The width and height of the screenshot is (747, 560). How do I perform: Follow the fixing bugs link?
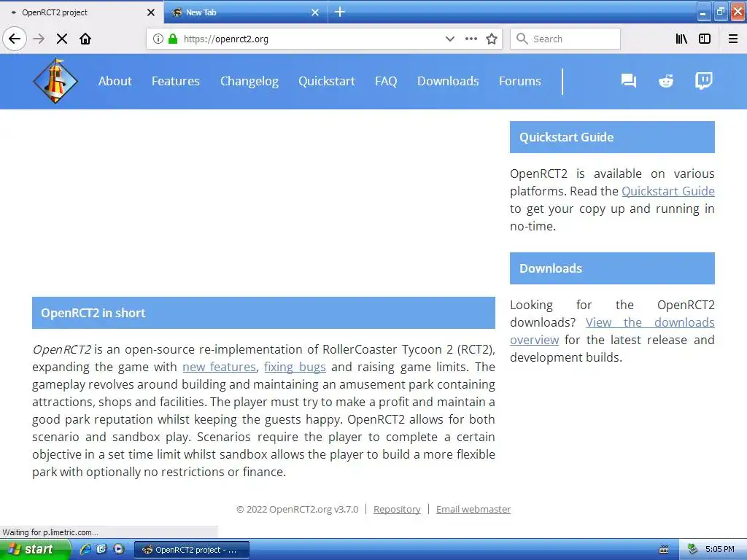coord(295,367)
